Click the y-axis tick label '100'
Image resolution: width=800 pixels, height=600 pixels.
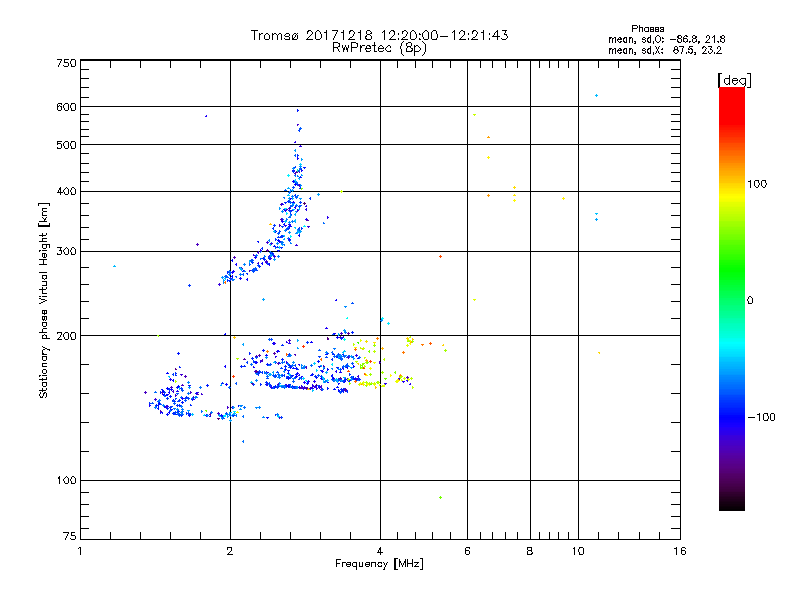tap(66, 480)
